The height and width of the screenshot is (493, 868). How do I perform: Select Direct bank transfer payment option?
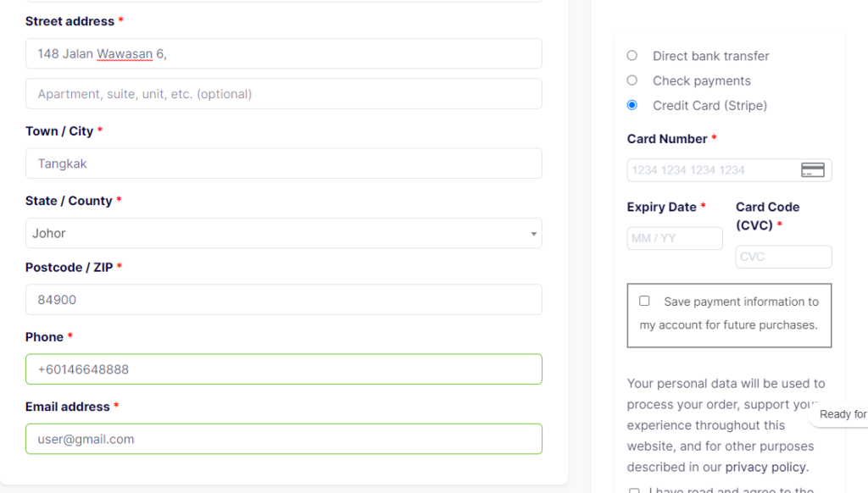tap(632, 56)
